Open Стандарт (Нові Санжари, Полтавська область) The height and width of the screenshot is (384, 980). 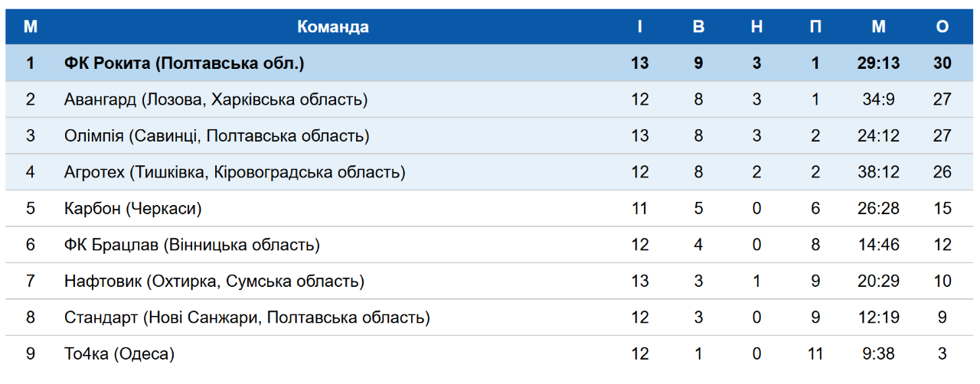pyautogui.click(x=247, y=317)
